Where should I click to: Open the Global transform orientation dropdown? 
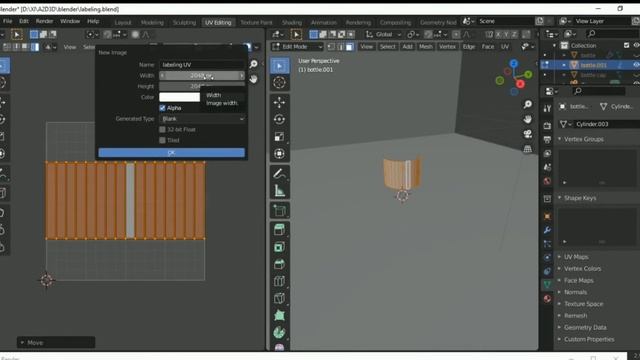[x=384, y=35]
